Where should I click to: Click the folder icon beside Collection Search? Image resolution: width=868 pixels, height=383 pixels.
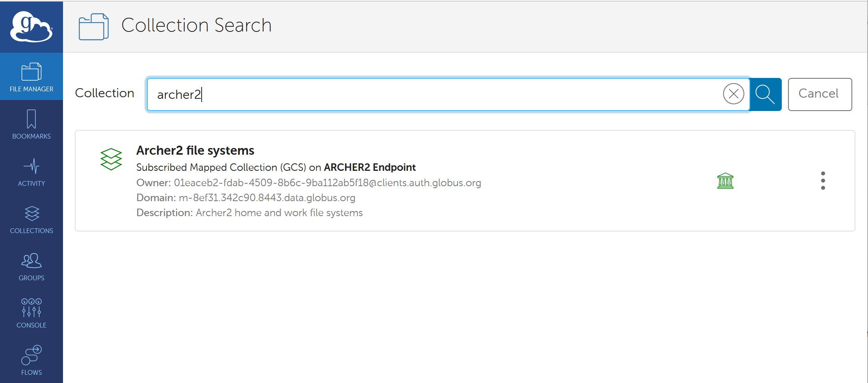point(94,26)
